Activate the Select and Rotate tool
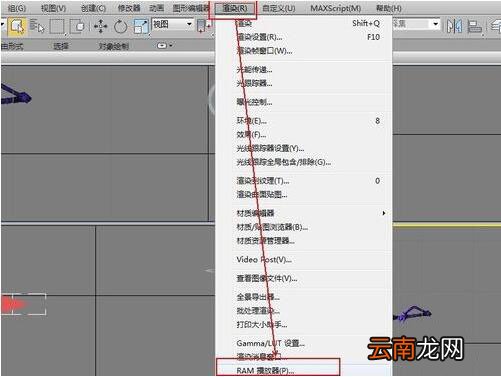 pos(120,26)
